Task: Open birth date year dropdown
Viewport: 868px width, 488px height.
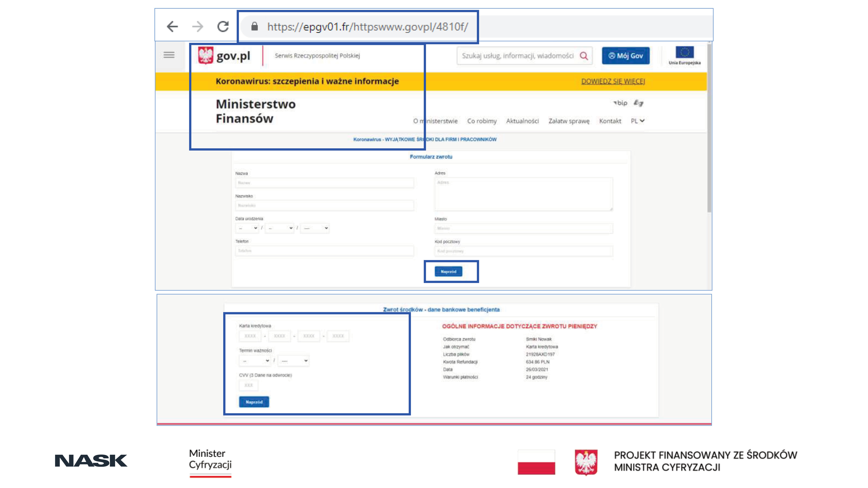Action: [x=315, y=228]
